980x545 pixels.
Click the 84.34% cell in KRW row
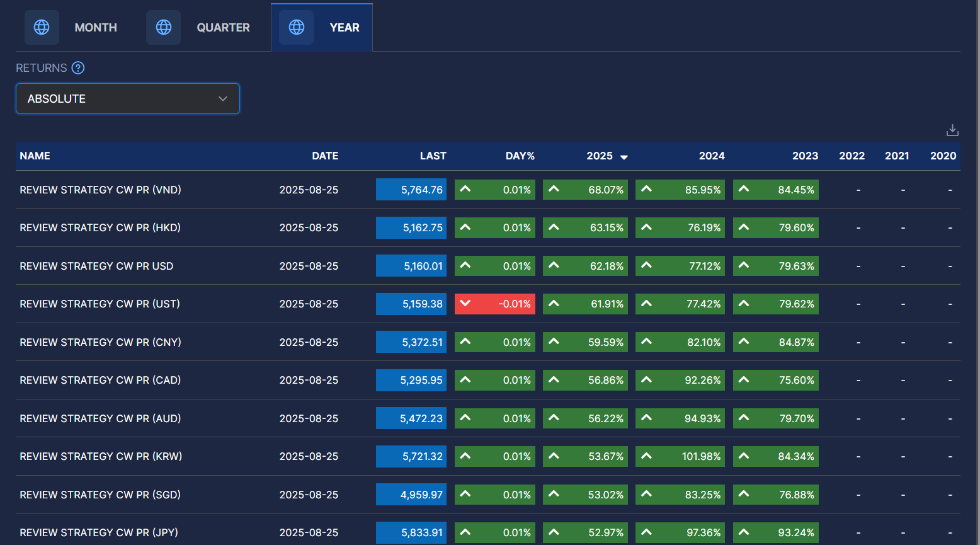[x=776, y=456]
